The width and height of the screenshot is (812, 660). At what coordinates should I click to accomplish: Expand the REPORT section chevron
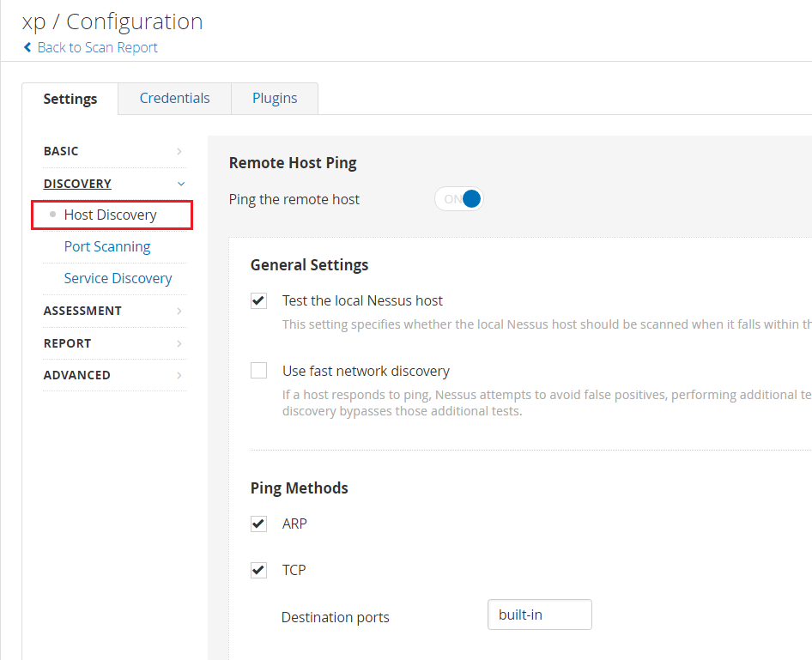179,343
